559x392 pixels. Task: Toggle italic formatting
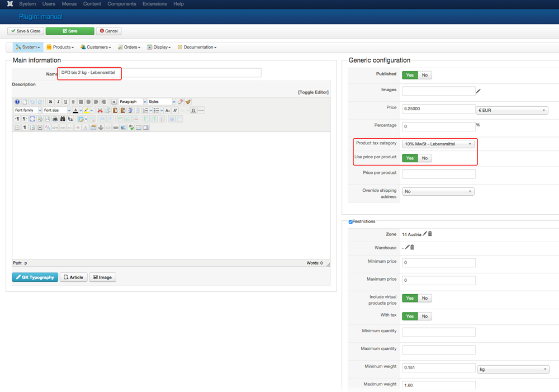click(x=58, y=102)
